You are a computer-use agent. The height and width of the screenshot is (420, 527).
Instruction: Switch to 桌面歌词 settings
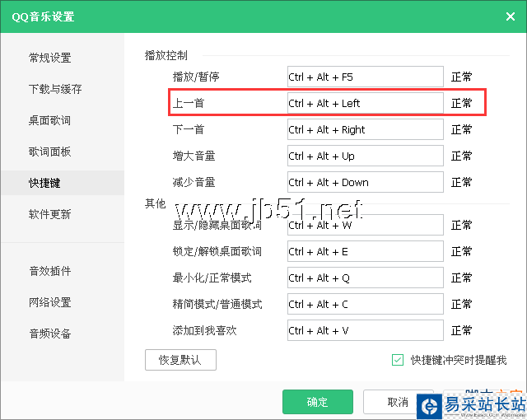[49, 120]
